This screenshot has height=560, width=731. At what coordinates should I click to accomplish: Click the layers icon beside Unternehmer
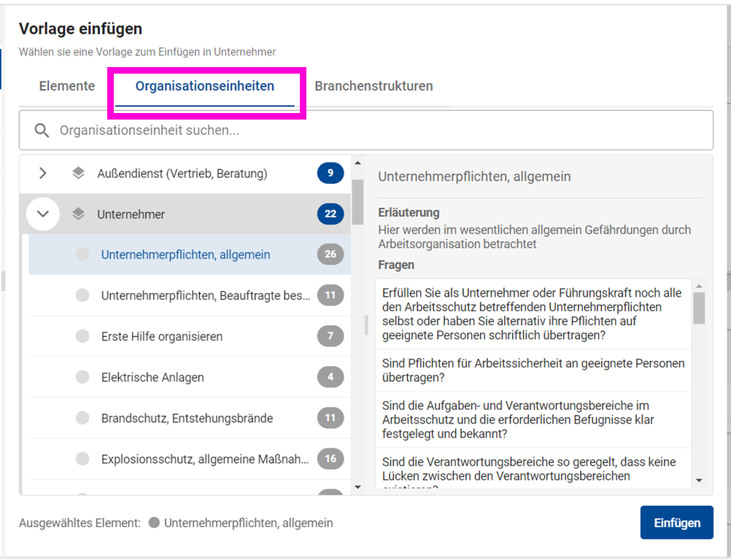[79, 214]
